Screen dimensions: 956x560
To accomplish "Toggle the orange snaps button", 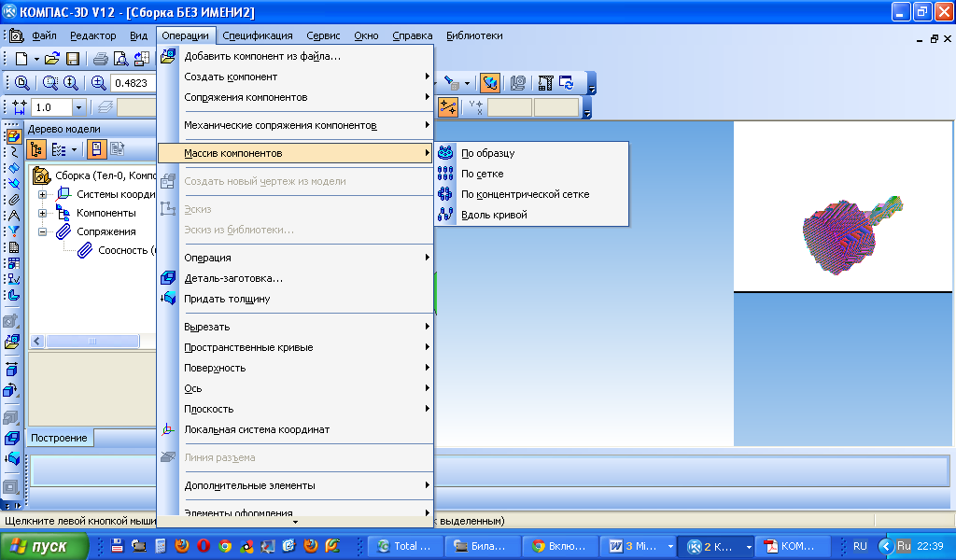I will click(447, 107).
